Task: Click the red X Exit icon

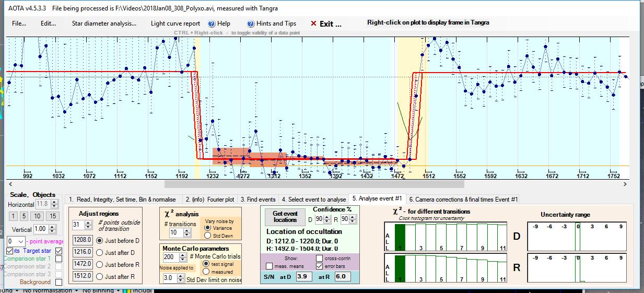Action: click(313, 24)
